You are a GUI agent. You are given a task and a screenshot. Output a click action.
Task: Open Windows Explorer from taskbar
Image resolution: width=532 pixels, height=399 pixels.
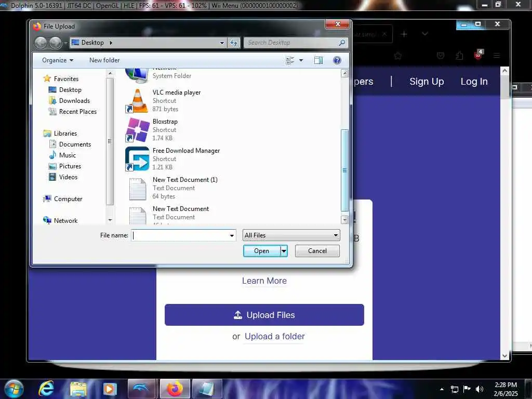coord(78,389)
